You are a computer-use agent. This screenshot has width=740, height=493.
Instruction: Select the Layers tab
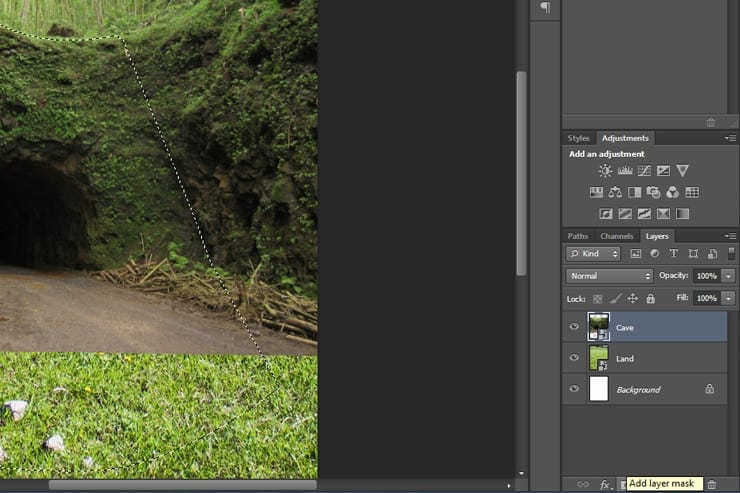point(657,236)
